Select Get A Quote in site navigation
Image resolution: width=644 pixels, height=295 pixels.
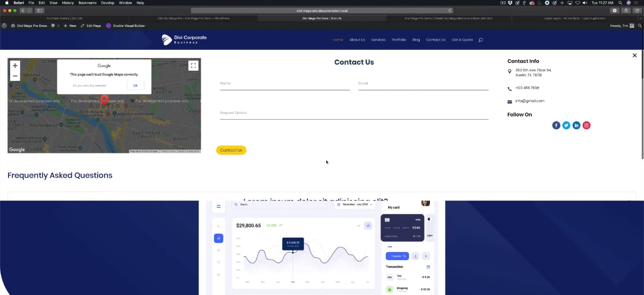coord(462,40)
